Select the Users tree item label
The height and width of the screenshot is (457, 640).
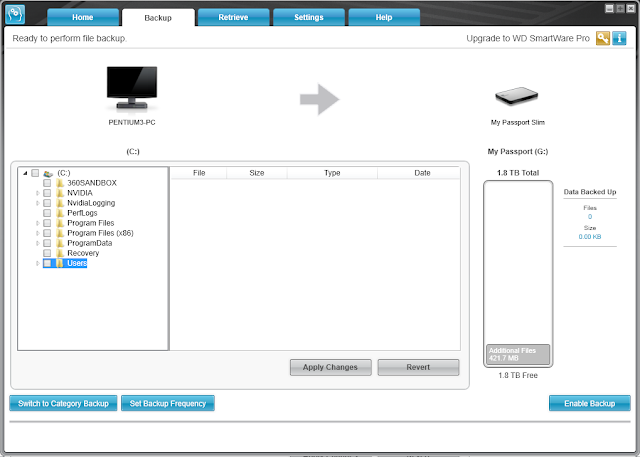point(77,263)
